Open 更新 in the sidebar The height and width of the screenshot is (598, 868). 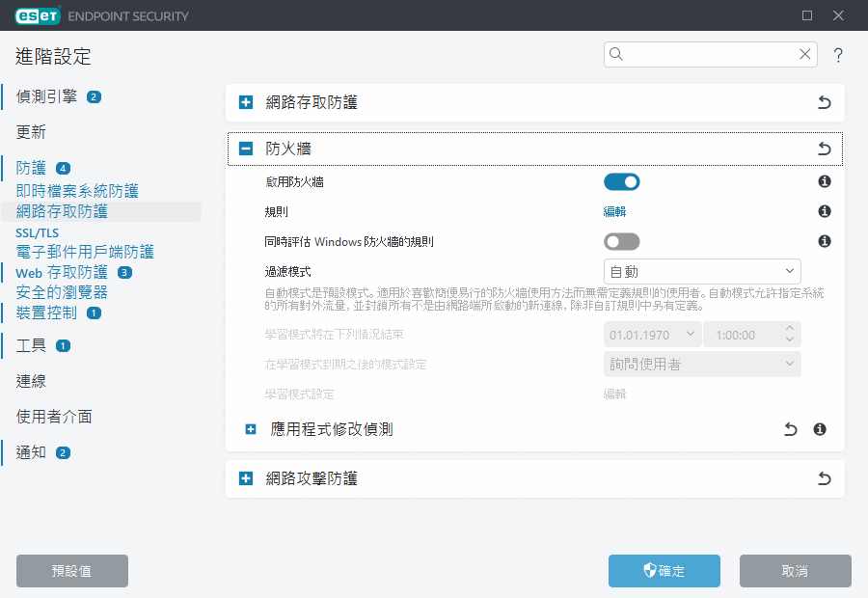pos(31,132)
